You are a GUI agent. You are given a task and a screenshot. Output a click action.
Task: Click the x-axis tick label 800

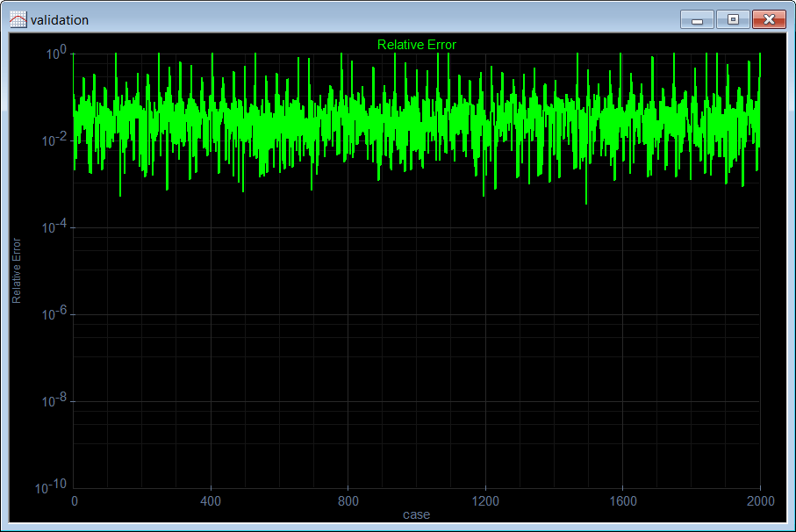pos(348,501)
